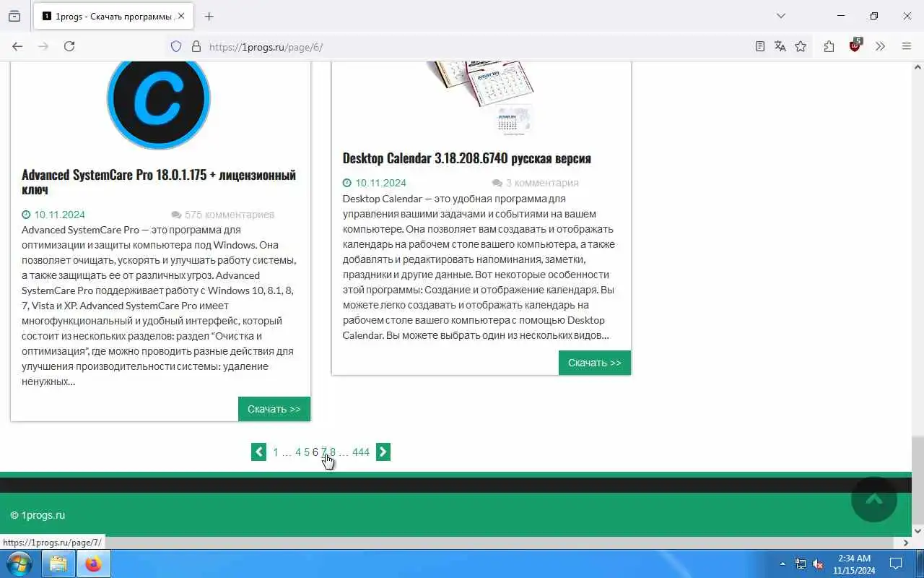Click the Firefox taskbar icon
The image size is (924, 578).
coord(93,564)
